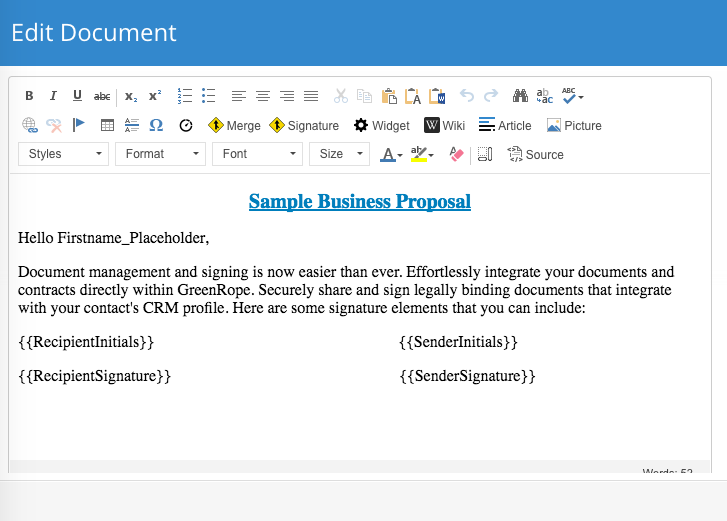
Task: Toggle underline formatting
Action: [x=77, y=96]
